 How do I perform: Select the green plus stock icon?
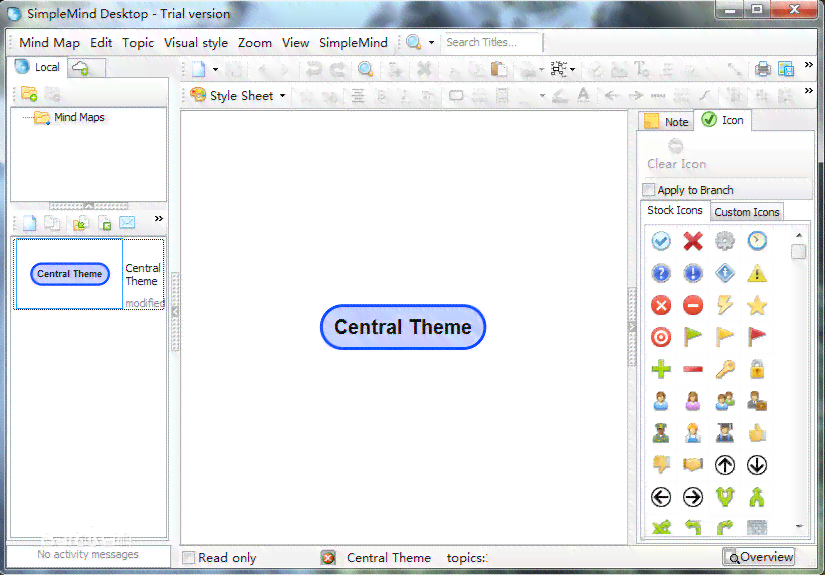point(661,369)
